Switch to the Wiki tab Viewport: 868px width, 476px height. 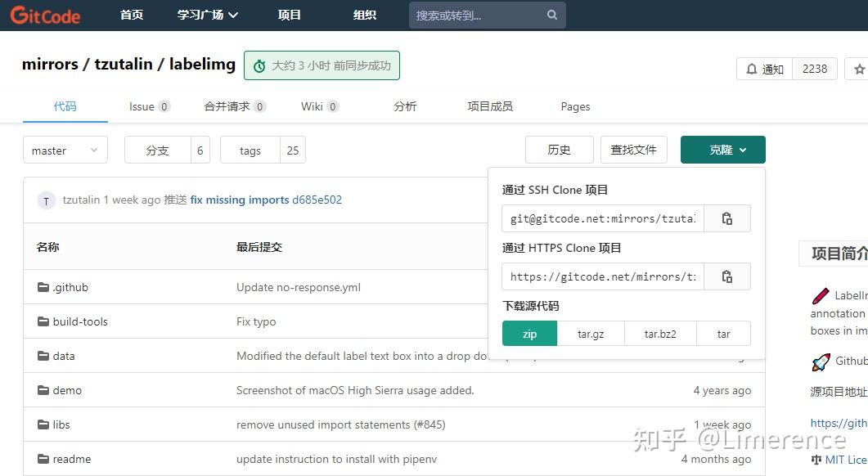(319, 106)
